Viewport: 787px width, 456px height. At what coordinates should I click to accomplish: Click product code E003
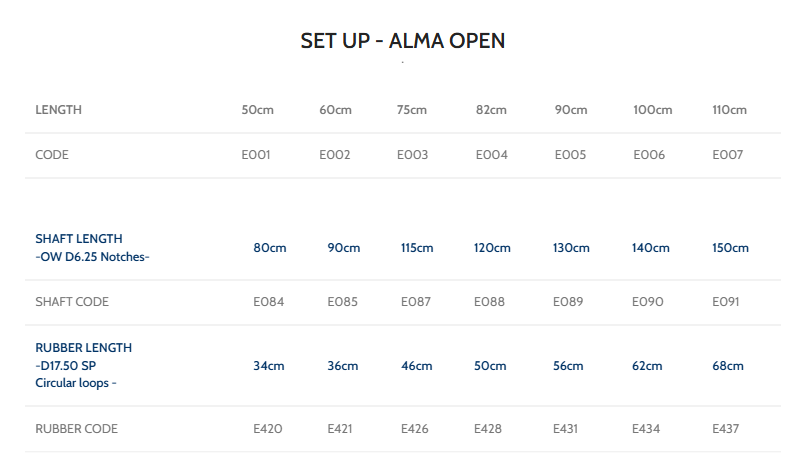[412, 155]
